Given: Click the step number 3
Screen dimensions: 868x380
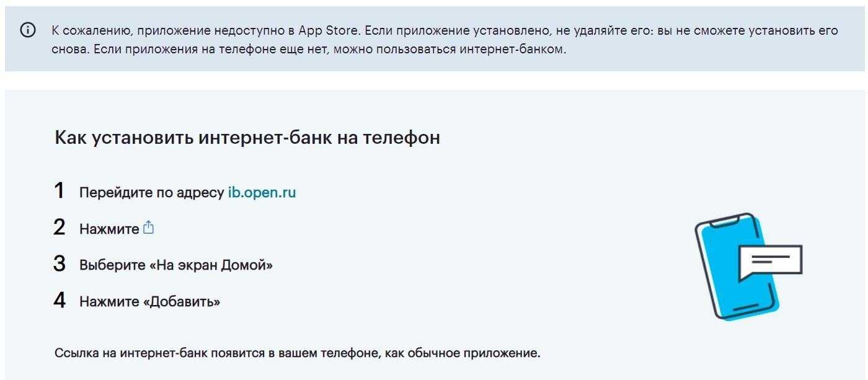Looking at the screenshot, I should [60, 264].
